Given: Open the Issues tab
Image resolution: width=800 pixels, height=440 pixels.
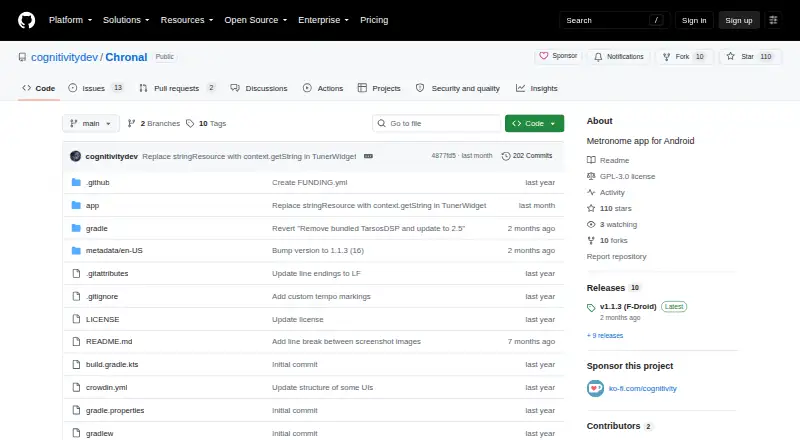Looking at the screenshot, I should tap(95, 88).
